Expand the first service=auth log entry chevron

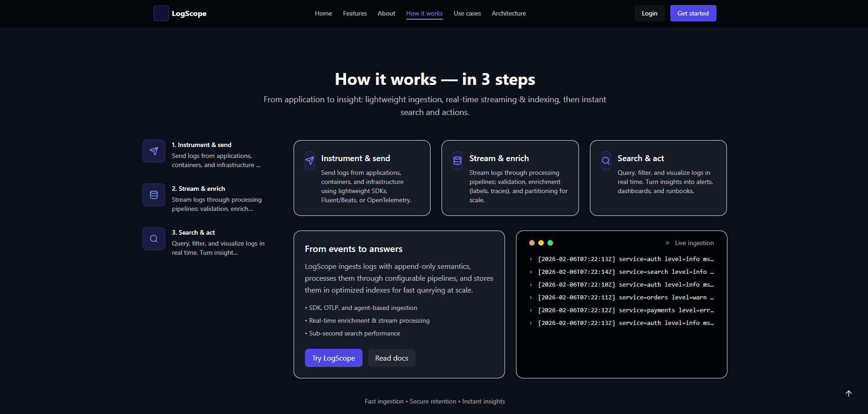click(x=531, y=259)
